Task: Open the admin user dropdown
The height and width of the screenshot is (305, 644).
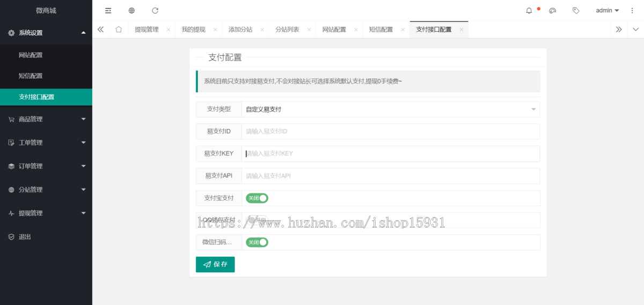Action: [x=608, y=10]
